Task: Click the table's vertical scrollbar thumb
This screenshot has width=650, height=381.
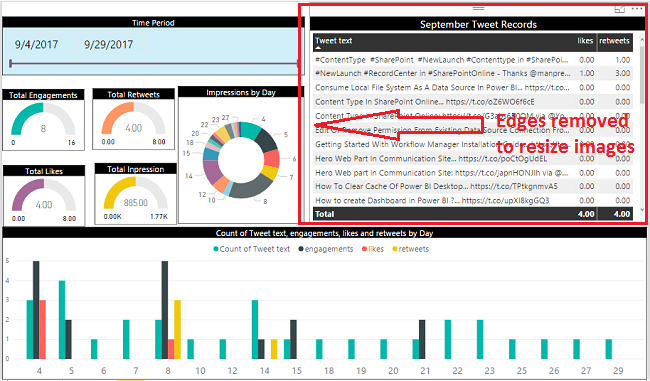Action: click(643, 76)
